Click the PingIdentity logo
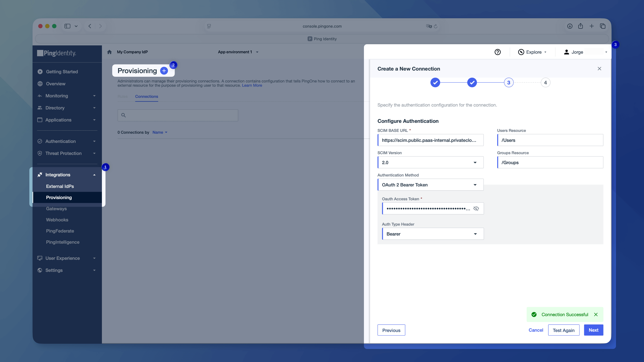Viewport: 644px width, 362px height. coord(57,53)
